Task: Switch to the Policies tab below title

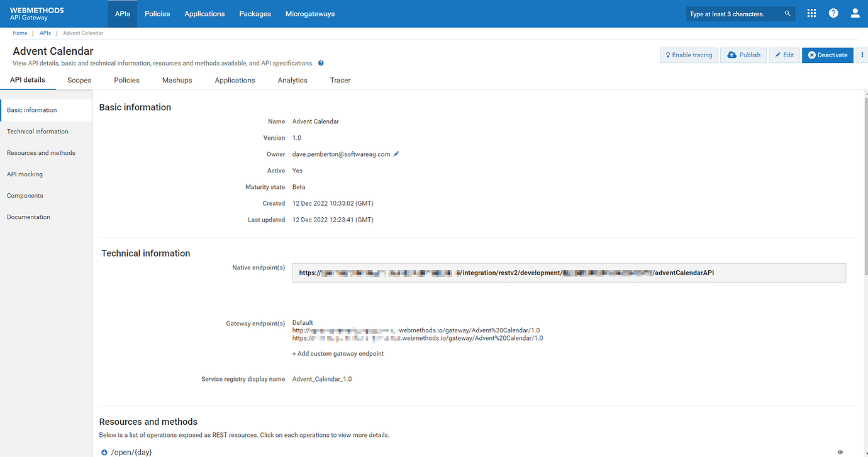Action: (x=126, y=81)
